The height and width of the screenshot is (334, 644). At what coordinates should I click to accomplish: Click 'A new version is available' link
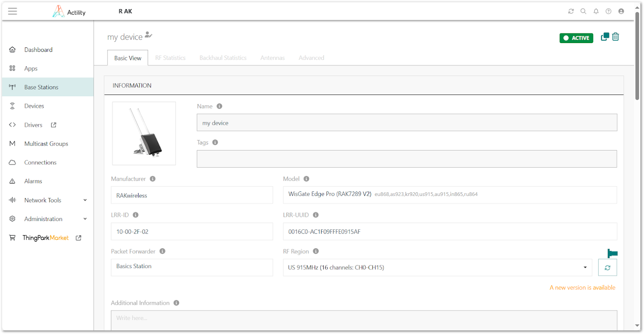click(x=582, y=287)
